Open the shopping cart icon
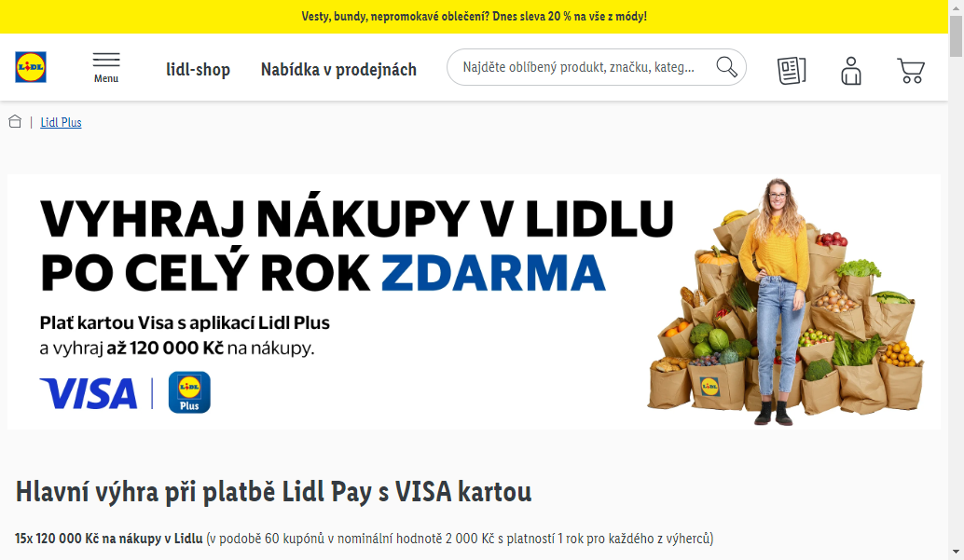Viewport: 964px width, 560px height. coord(911,71)
